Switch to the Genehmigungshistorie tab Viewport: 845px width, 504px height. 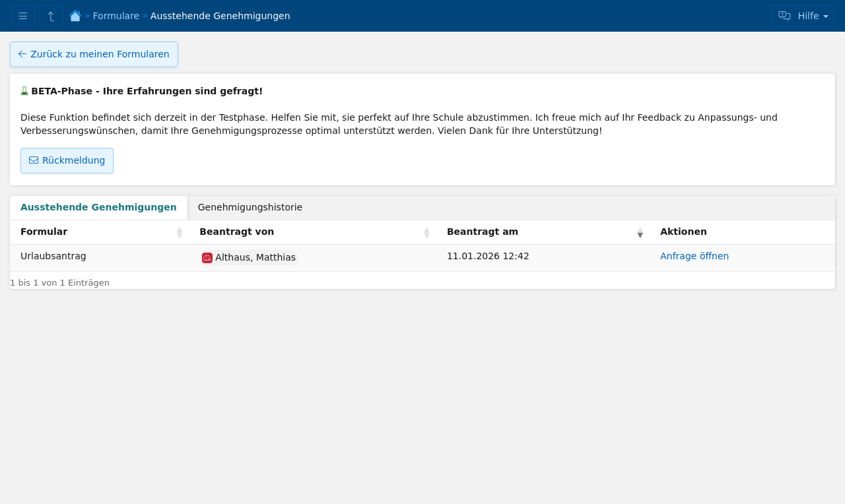[250, 207]
